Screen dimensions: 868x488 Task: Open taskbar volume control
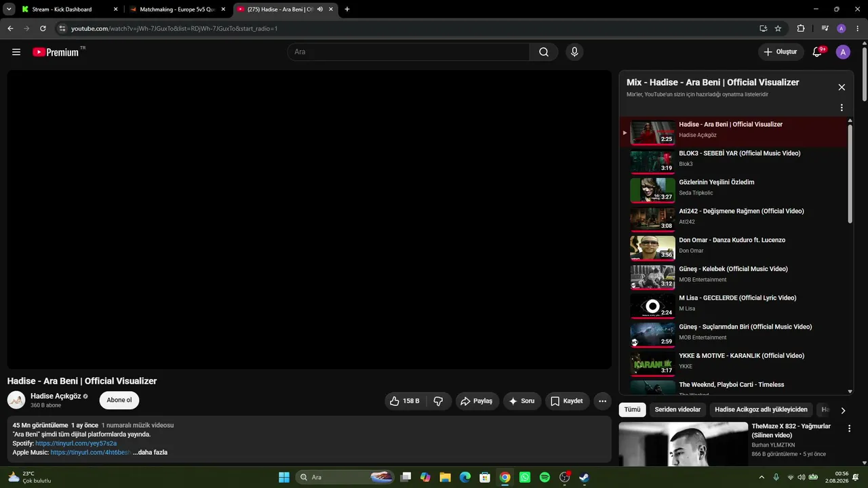(802, 477)
